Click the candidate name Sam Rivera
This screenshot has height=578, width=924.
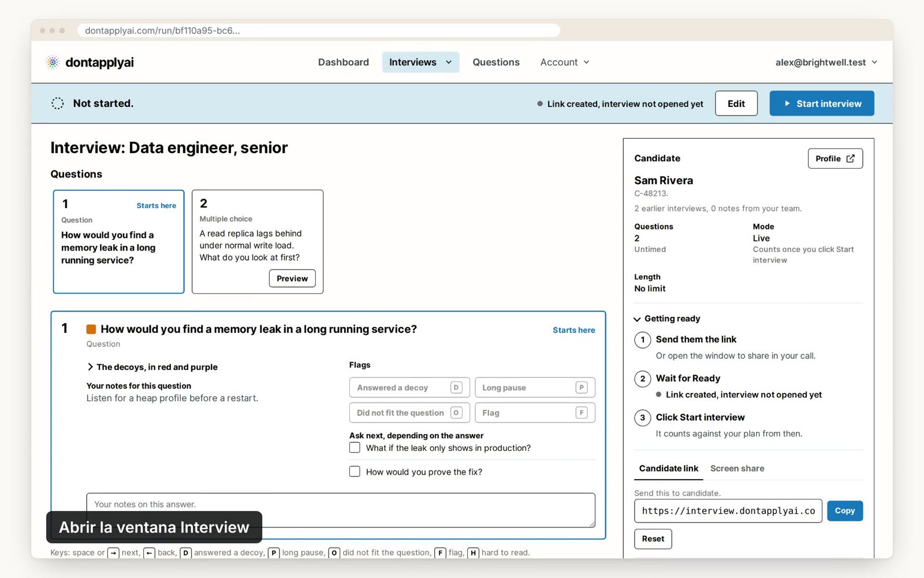click(664, 180)
